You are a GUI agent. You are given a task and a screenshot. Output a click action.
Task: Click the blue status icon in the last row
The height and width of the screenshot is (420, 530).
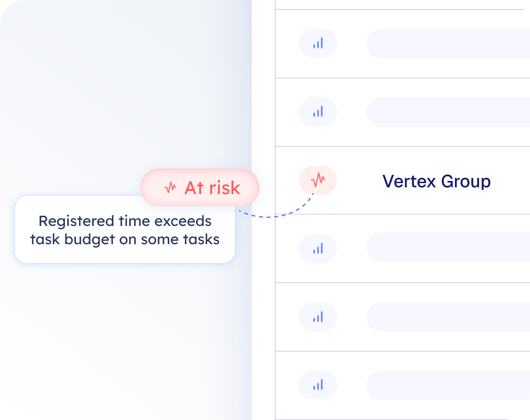[318, 385]
